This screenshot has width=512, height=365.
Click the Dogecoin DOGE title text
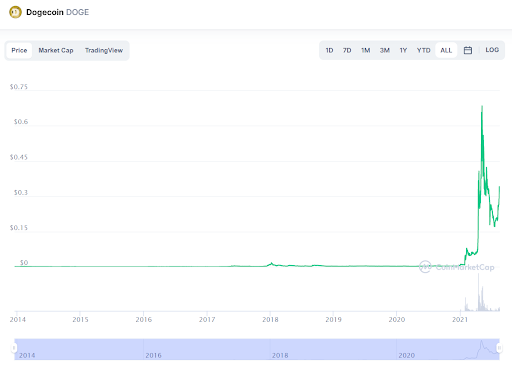tap(57, 12)
